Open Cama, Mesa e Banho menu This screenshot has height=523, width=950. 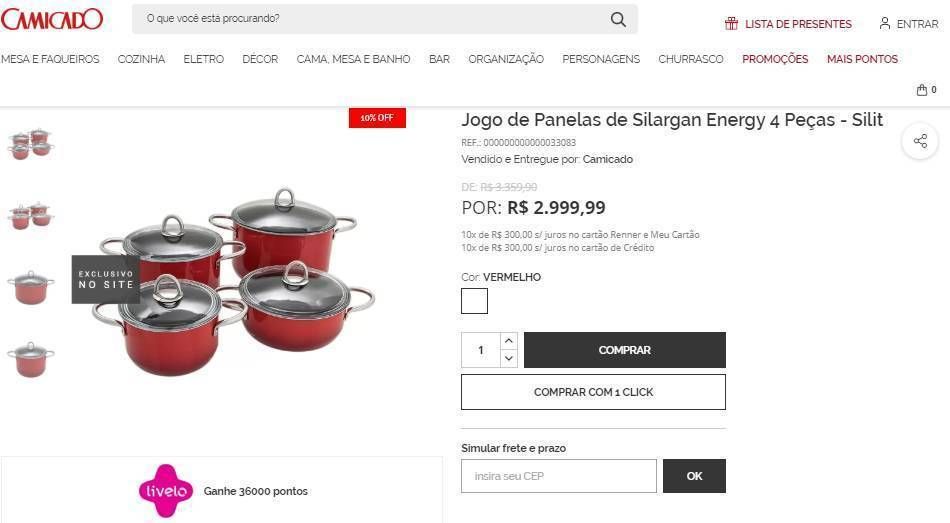(x=353, y=59)
